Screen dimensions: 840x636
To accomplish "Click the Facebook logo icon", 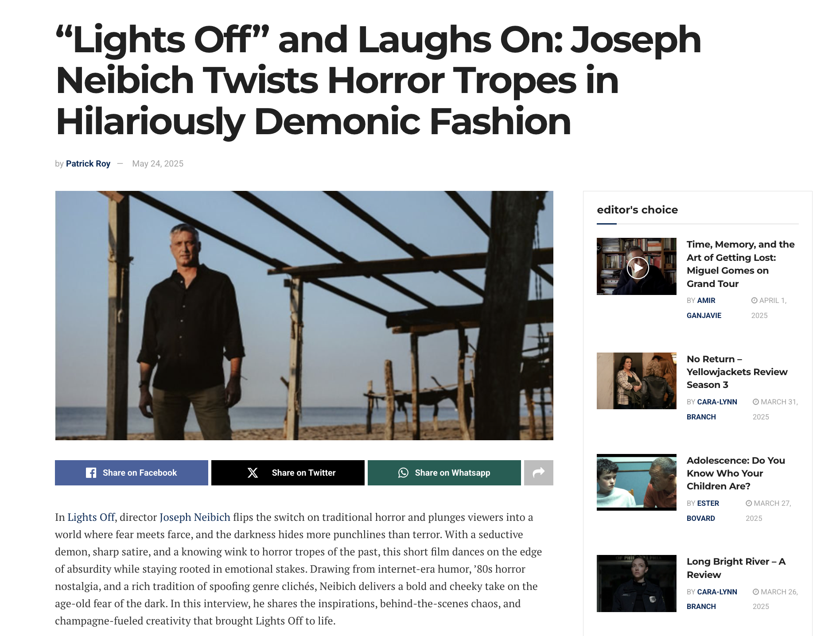I will pyautogui.click(x=91, y=473).
